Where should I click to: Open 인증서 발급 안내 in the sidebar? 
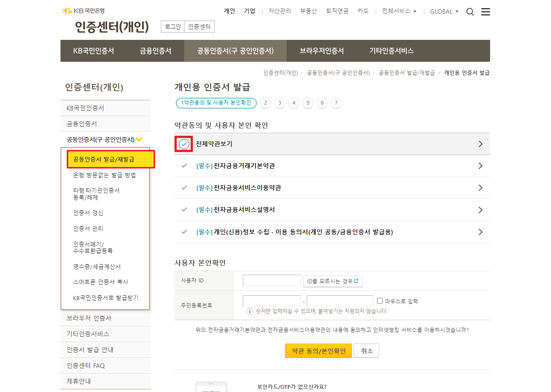106,350
